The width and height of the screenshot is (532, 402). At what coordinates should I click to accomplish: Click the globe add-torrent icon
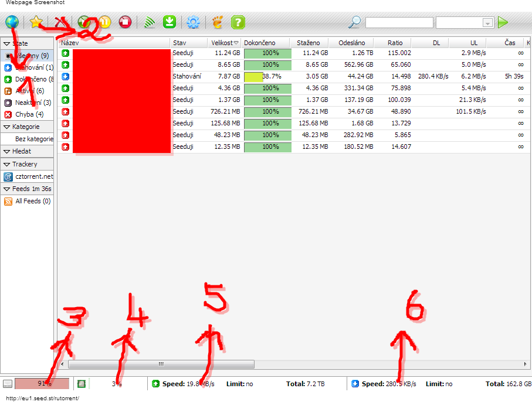(x=12, y=22)
